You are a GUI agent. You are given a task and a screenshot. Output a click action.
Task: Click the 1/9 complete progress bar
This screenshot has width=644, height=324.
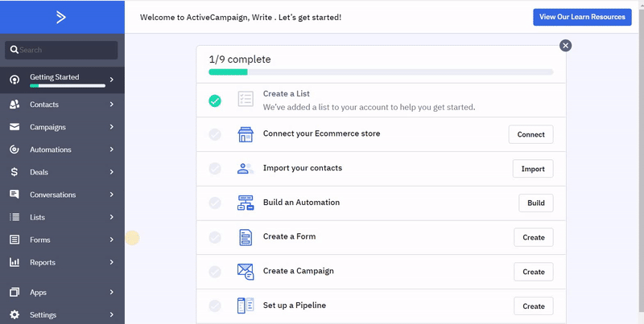381,72
